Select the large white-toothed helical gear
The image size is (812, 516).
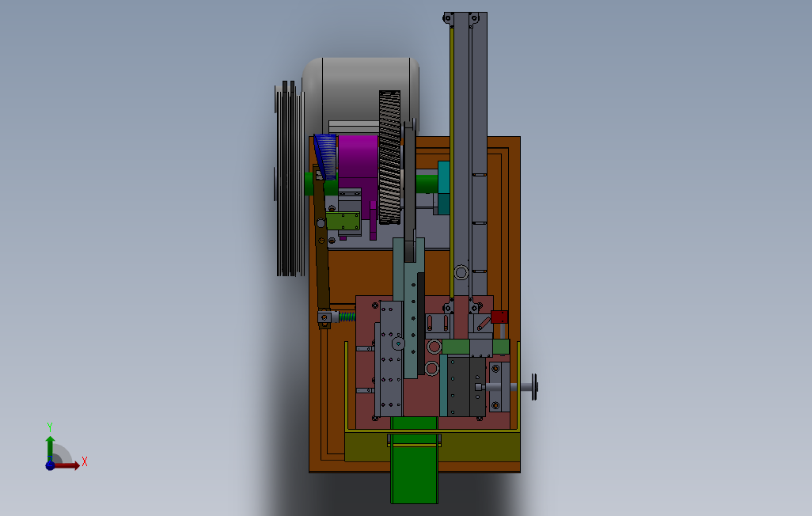[x=389, y=157]
